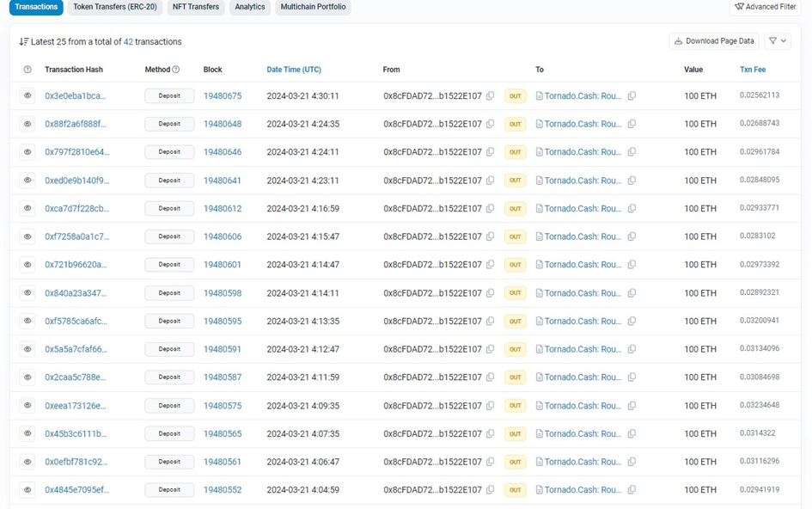Screen dimensions: 812x509
Task: Preview transaction 0x840a23a347 with eye icon
Action: 27,293
